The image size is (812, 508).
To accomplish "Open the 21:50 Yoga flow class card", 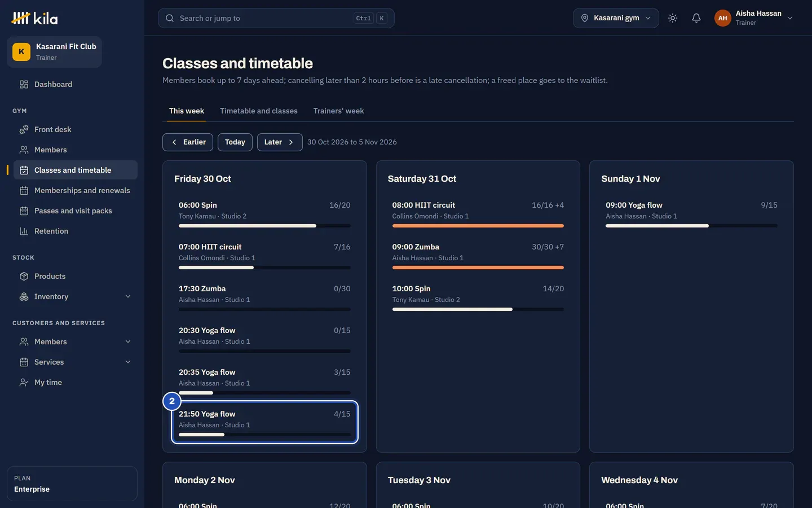I will click(x=264, y=422).
